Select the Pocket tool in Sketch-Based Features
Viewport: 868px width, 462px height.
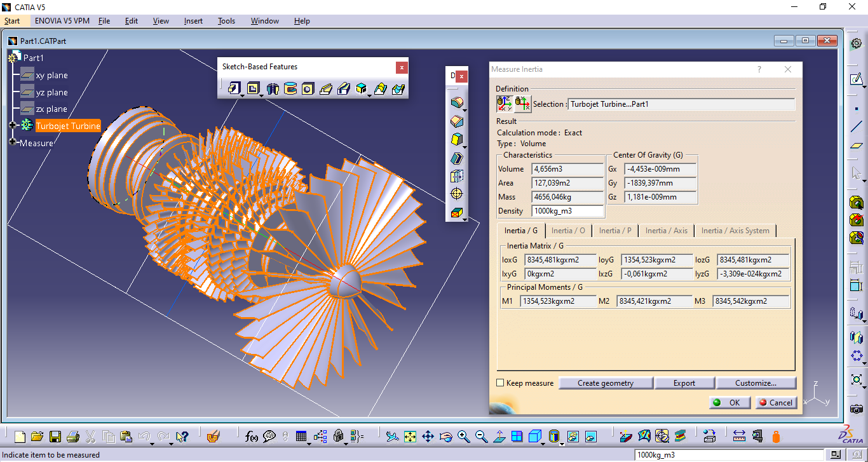point(252,88)
